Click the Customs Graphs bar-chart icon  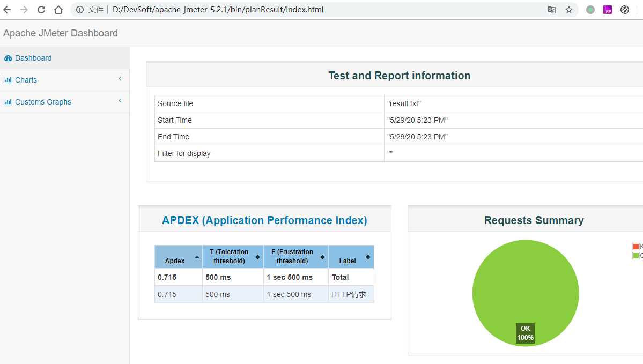8,102
